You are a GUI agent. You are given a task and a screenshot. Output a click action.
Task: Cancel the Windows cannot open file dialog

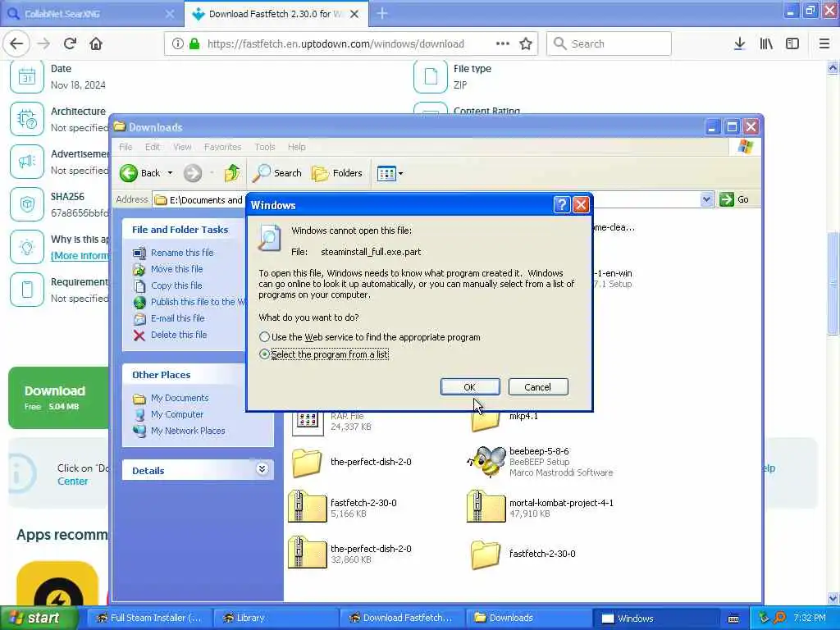pos(538,387)
